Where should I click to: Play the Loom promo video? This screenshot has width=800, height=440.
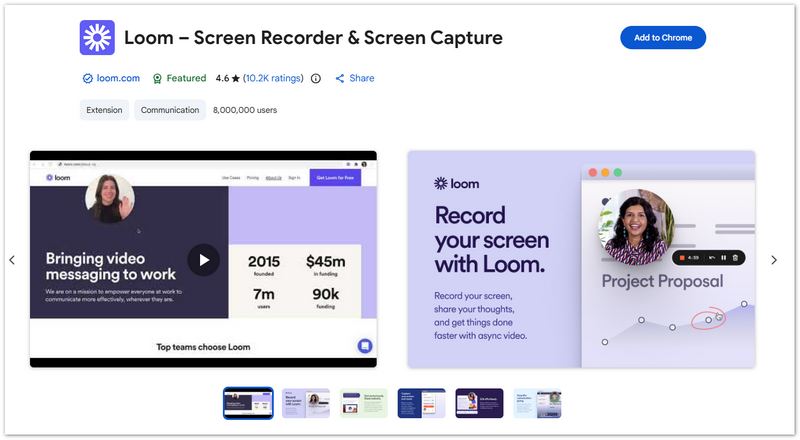tap(203, 260)
